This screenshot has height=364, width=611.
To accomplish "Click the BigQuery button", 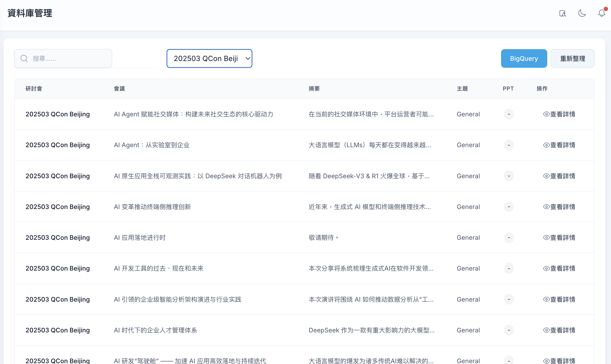I will 524,58.
